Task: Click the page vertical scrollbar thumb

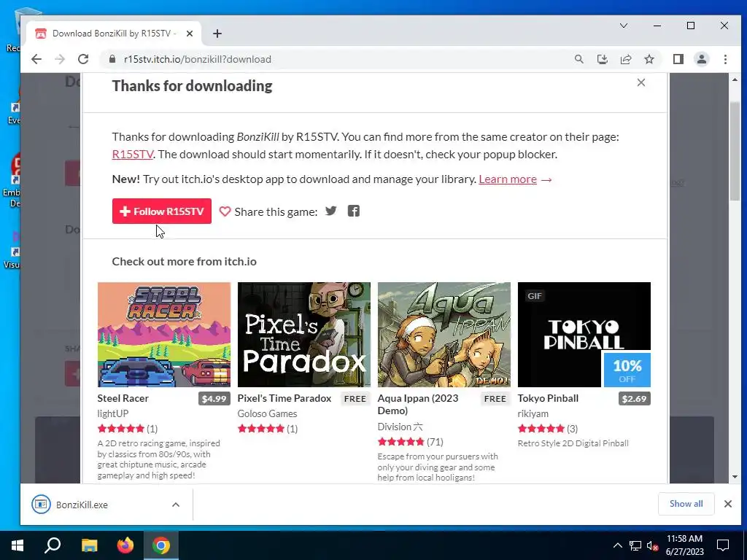Action: click(735, 152)
